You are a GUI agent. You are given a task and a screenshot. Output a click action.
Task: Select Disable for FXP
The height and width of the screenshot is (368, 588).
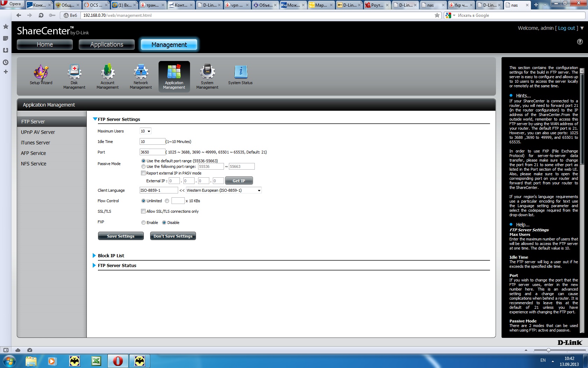[x=164, y=223]
